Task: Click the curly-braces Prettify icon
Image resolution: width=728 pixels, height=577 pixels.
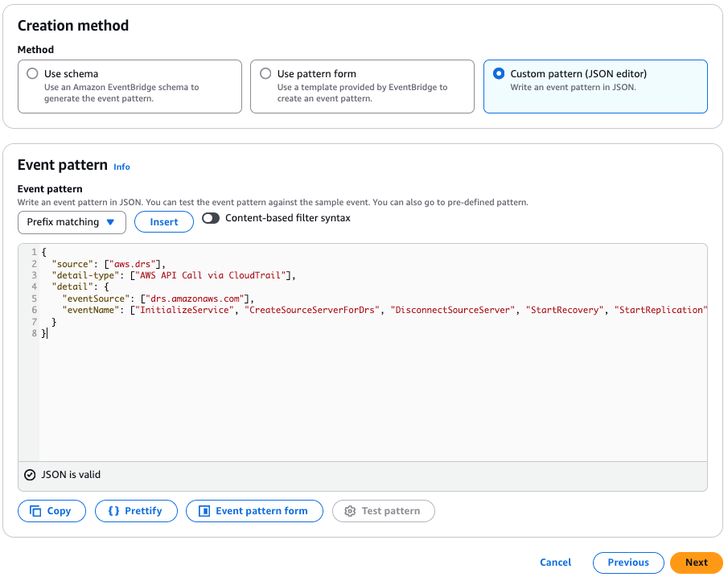Action: [114, 511]
